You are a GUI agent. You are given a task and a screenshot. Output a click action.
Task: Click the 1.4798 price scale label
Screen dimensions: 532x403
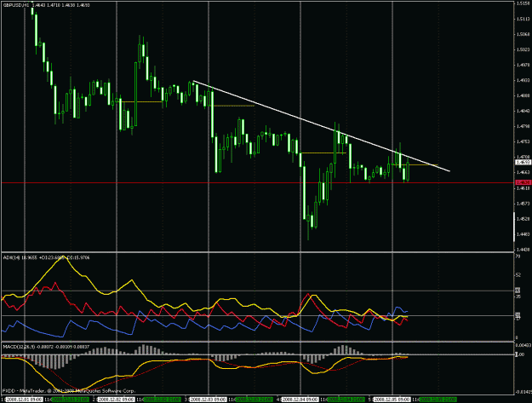click(523, 126)
